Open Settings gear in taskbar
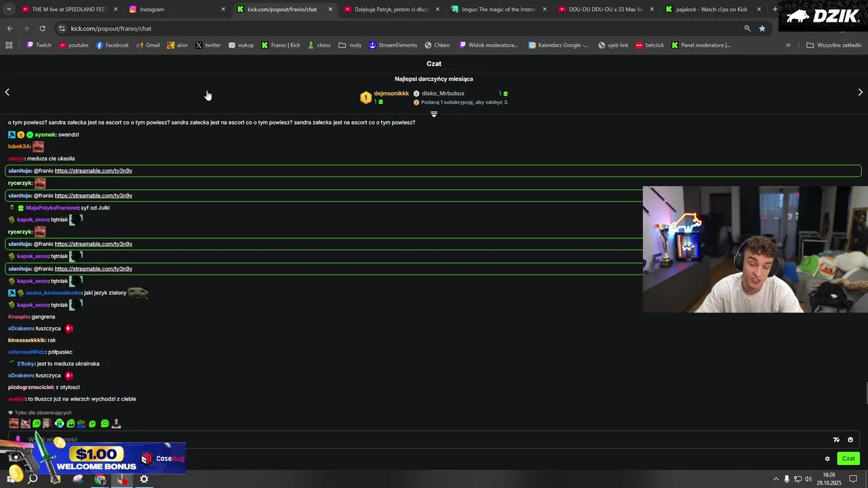Screen dimensions: 868x488 point(144,479)
